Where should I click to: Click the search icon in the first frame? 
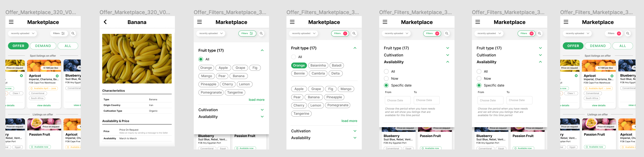[73, 33]
